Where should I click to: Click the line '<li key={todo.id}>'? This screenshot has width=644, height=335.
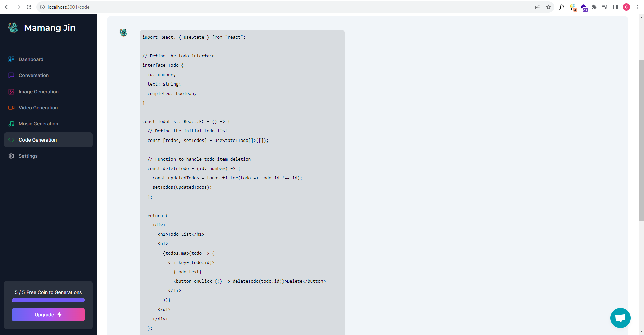(191, 263)
